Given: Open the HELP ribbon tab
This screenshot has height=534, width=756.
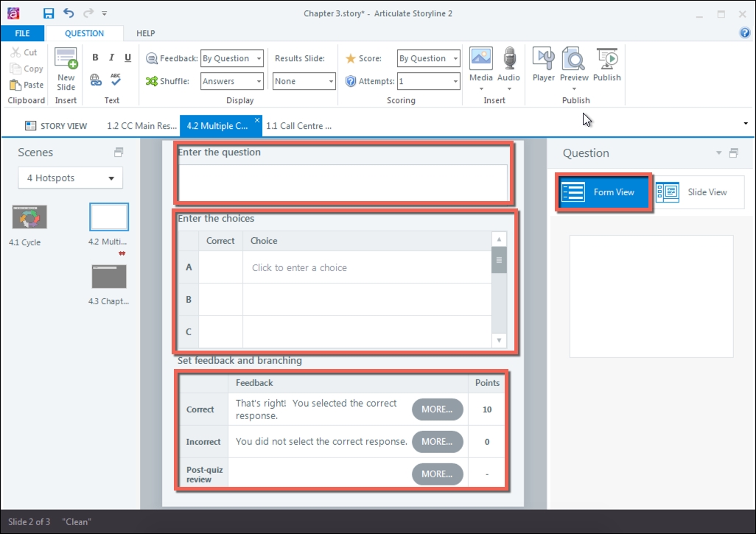Looking at the screenshot, I should coord(146,33).
